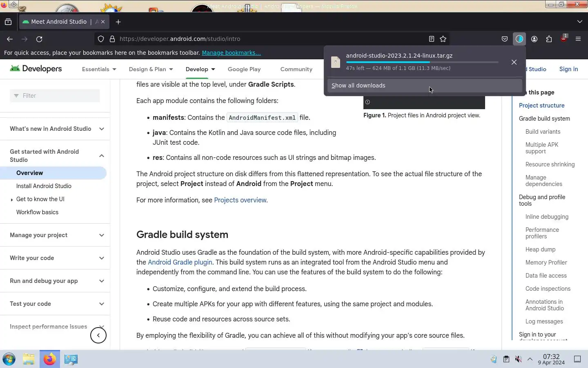Open Google Play nav item
Viewport: 588px width, 368px height.
pos(244,69)
